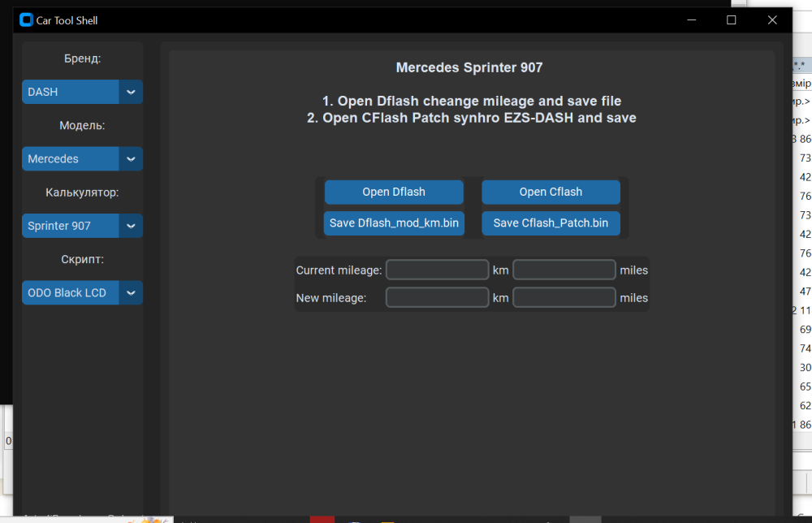Click the 'Car Tool Shell' window title
Screen dimensions: 812x523
[x=67, y=21]
